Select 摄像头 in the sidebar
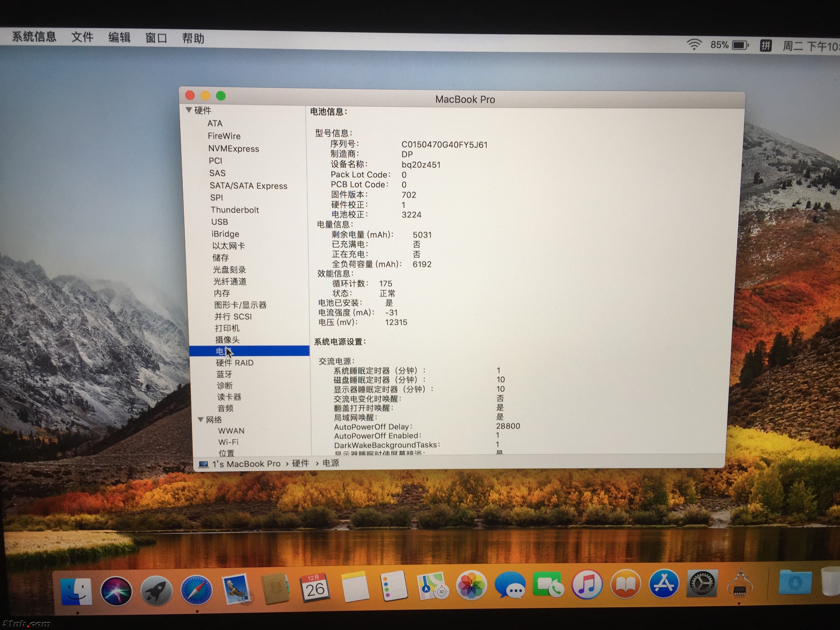The image size is (840, 630). [x=227, y=340]
